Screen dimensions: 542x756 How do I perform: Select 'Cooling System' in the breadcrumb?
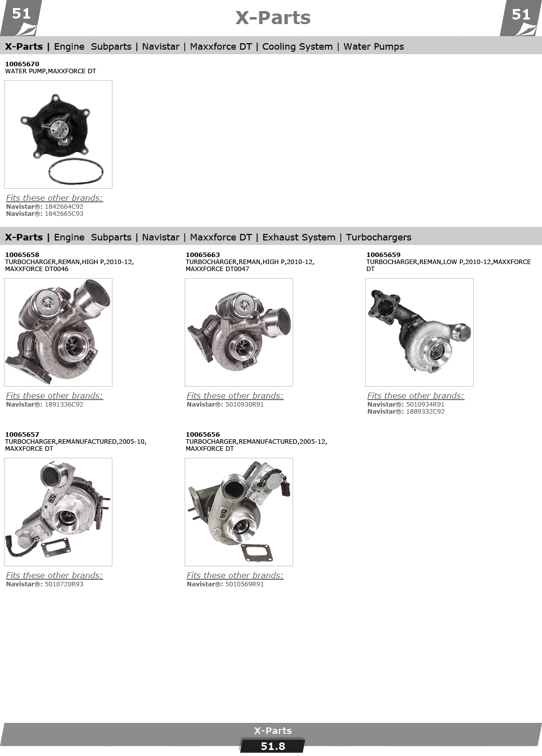(297, 46)
